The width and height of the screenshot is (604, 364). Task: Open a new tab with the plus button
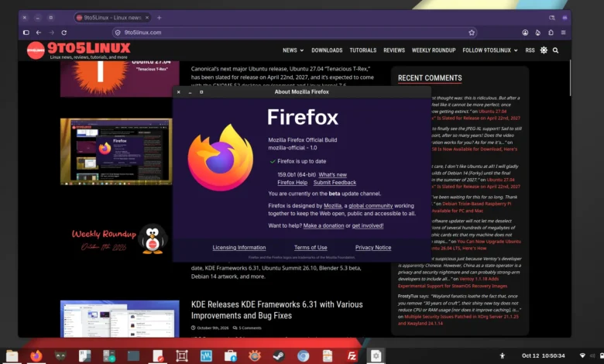(159, 18)
